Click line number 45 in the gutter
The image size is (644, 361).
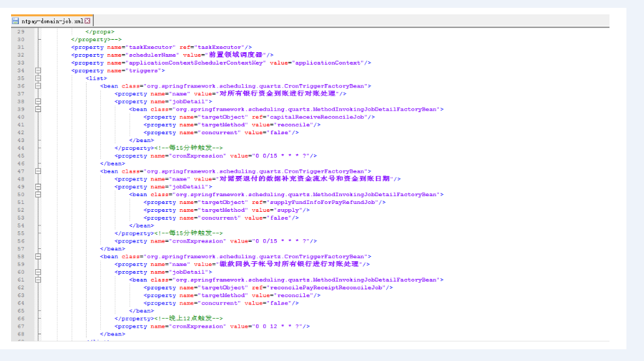coord(21,156)
